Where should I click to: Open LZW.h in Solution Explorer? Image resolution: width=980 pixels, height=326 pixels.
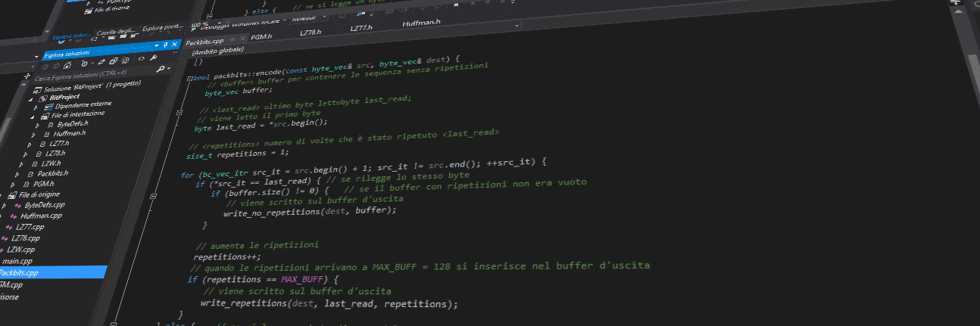pyautogui.click(x=51, y=163)
